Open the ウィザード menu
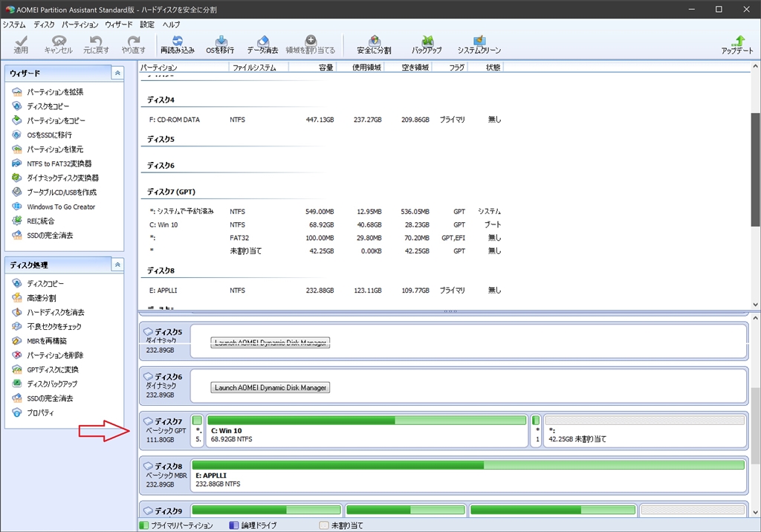Screen dimensions: 761x532 pyautogui.click(x=119, y=25)
